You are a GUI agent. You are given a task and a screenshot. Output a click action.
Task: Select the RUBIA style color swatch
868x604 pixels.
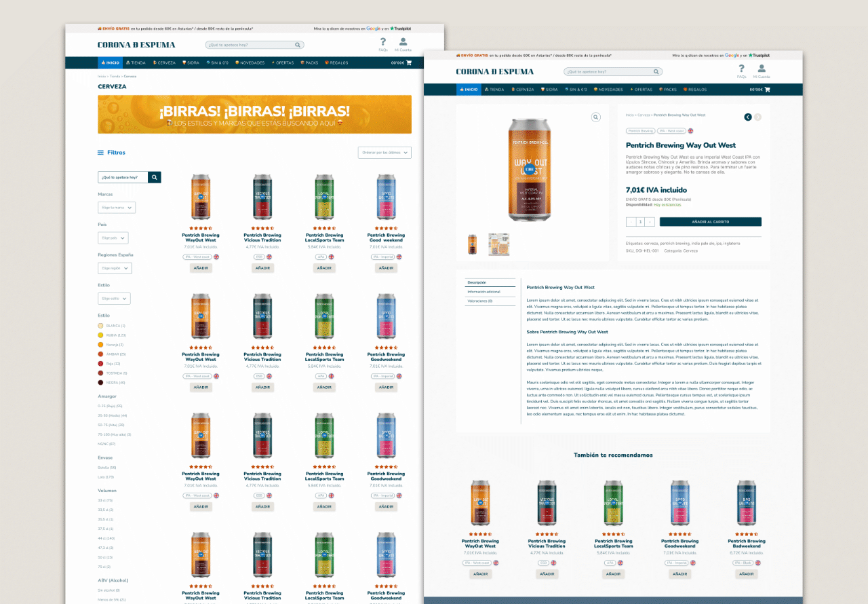coord(100,335)
